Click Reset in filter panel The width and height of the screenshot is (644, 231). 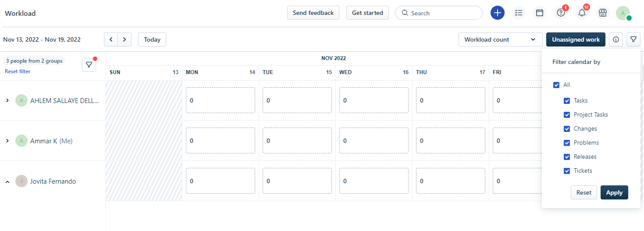click(584, 192)
